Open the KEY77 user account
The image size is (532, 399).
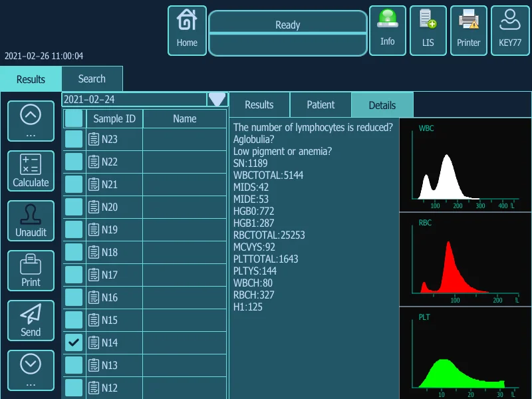510,31
